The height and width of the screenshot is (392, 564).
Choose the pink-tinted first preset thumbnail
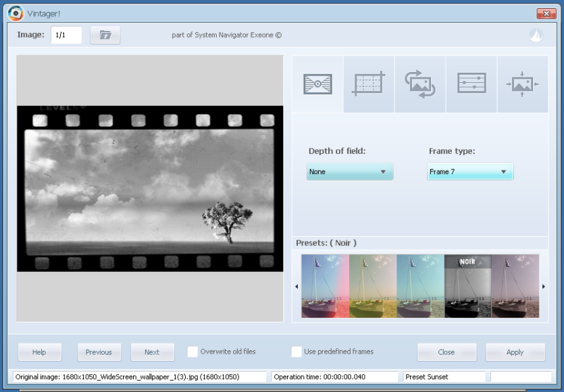[x=325, y=286]
